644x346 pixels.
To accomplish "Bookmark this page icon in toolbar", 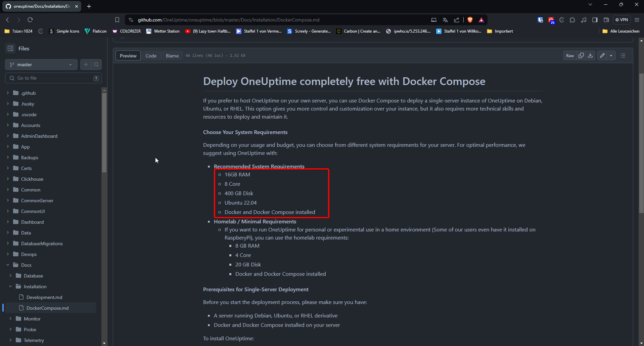I will tap(117, 20).
